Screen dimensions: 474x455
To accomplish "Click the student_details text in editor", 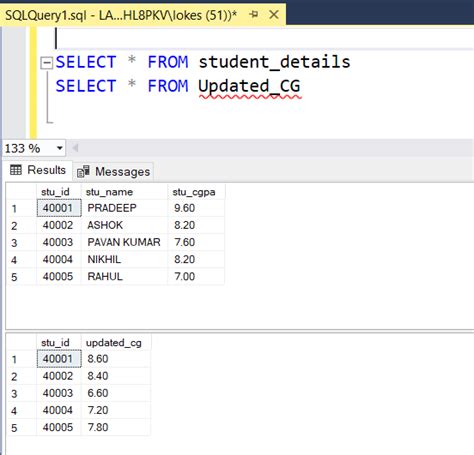I will pyautogui.click(x=274, y=62).
